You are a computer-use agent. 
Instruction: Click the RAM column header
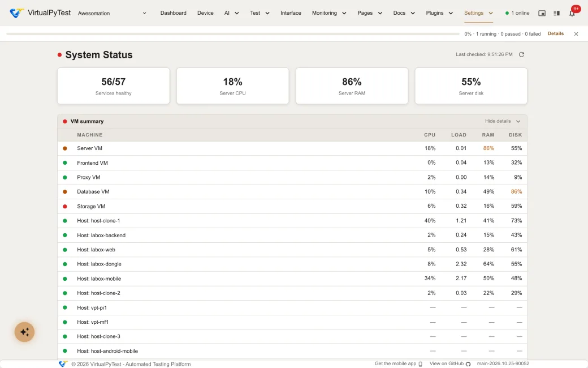click(488, 135)
